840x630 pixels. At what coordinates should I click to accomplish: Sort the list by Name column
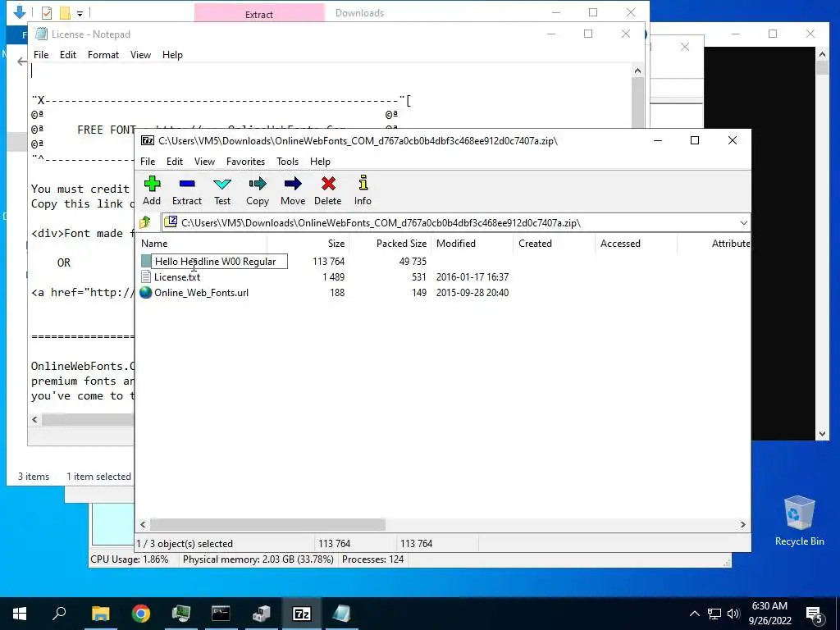(154, 243)
